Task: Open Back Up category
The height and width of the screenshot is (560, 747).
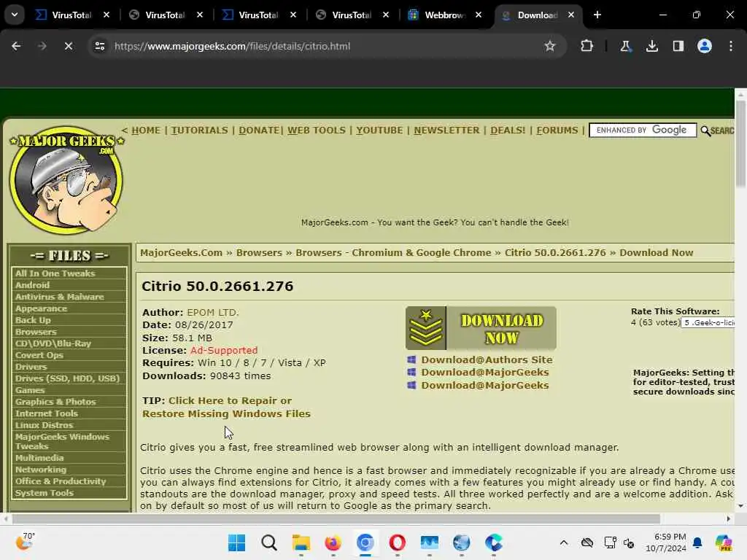Action: (x=33, y=320)
